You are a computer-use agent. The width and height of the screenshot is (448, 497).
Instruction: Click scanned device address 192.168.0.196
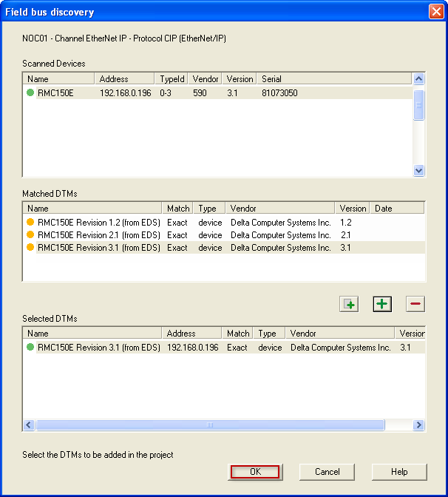pyautogui.click(x=125, y=93)
